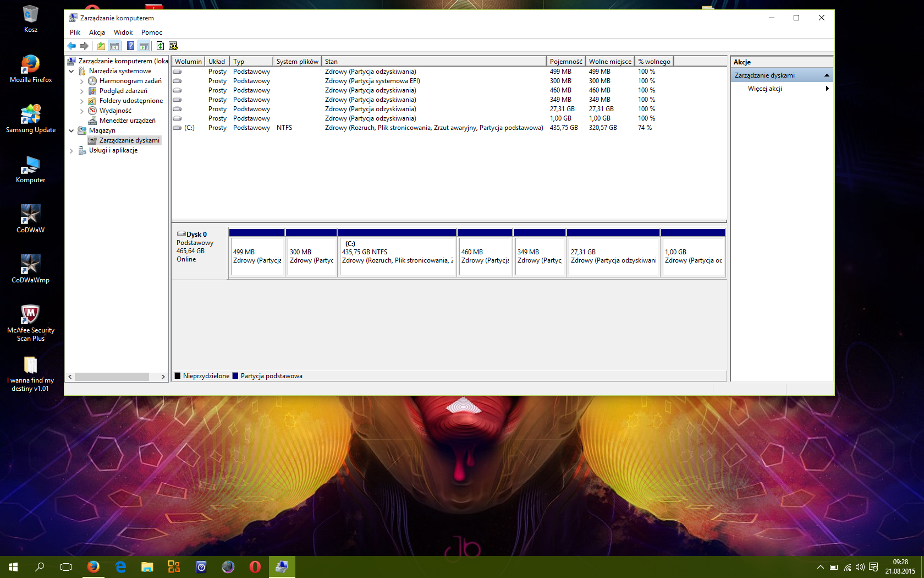The height and width of the screenshot is (578, 924).
Task: Click the grey Forward arrow in toolbar
Action: point(84,46)
